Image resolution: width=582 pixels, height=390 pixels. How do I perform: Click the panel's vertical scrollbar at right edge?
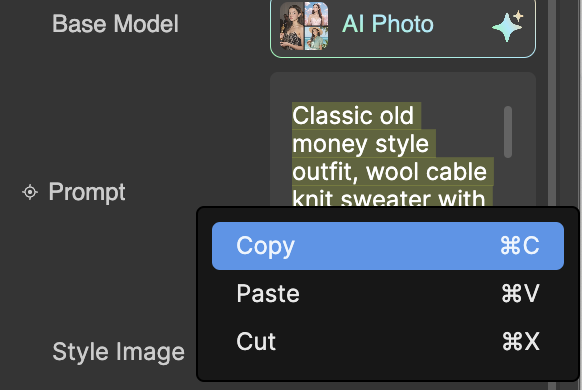(x=552, y=104)
